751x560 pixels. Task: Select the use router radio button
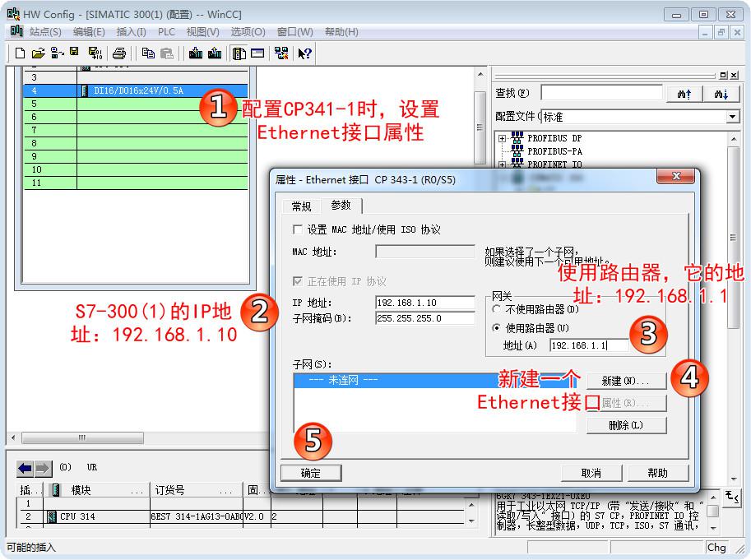497,328
